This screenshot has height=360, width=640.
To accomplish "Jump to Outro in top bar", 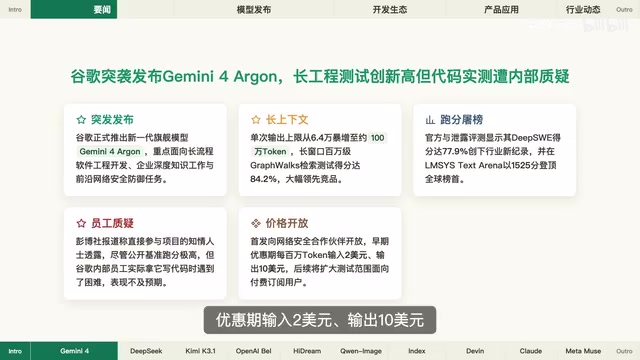I will pos(624,9).
